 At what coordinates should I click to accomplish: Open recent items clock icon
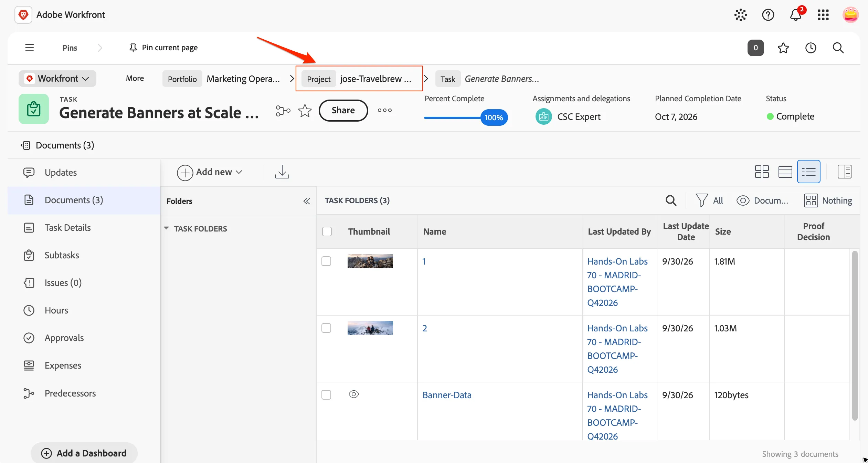pyautogui.click(x=811, y=48)
